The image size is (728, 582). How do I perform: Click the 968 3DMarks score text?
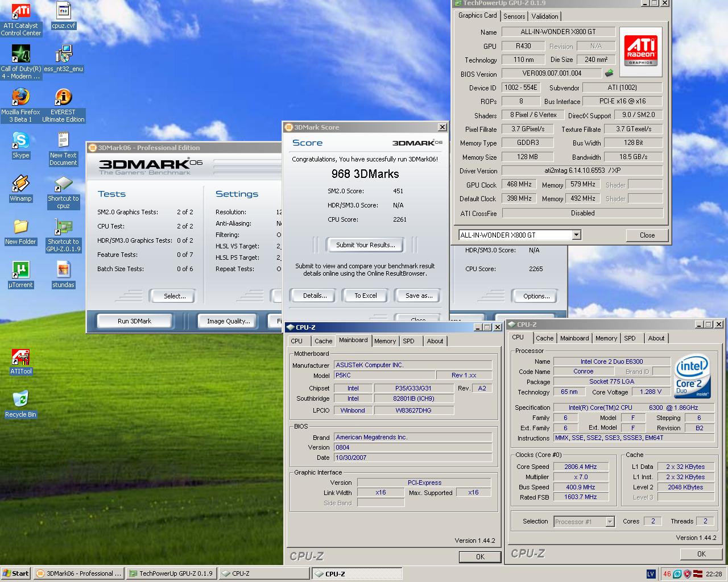(x=365, y=174)
